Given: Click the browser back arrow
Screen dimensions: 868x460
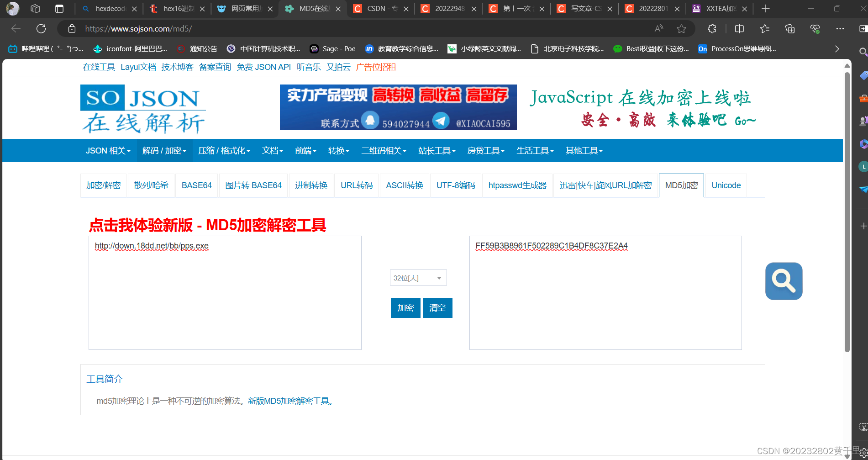Looking at the screenshot, I should pos(16,29).
